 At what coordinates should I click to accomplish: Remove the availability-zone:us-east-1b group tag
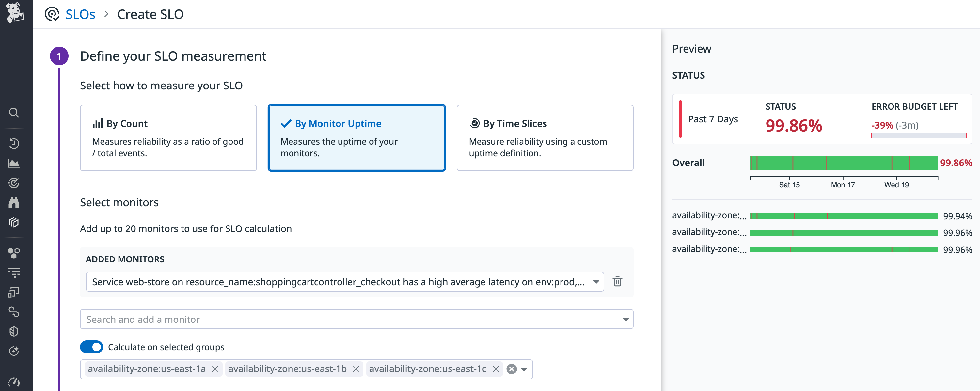(356, 369)
